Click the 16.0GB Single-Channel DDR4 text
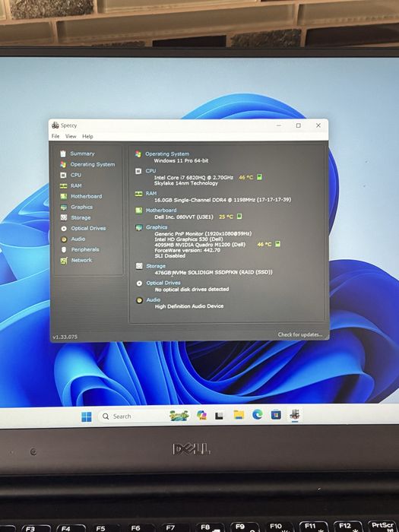 [223, 199]
